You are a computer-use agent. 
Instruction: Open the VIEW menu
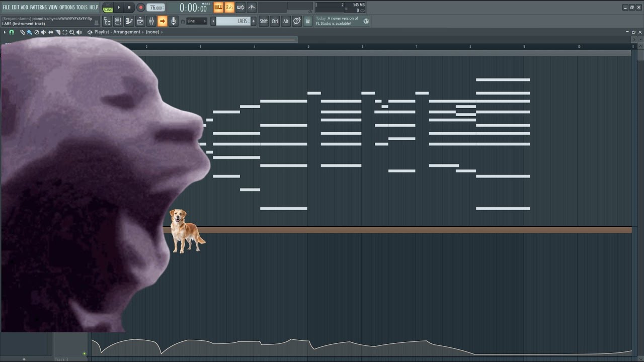click(x=53, y=7)
